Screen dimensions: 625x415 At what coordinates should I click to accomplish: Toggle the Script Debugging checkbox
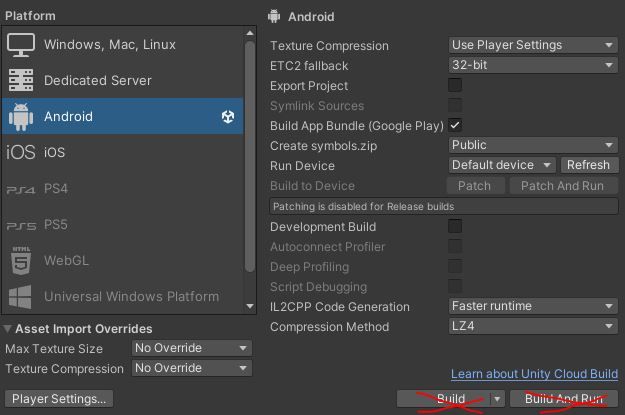point(455,286)
